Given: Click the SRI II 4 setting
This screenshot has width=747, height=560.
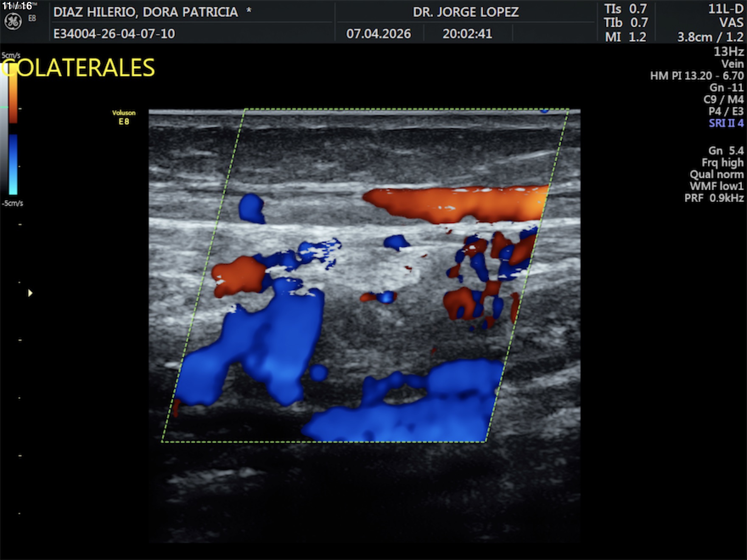Looking at the screenshot, I should (x=726, y=123).
